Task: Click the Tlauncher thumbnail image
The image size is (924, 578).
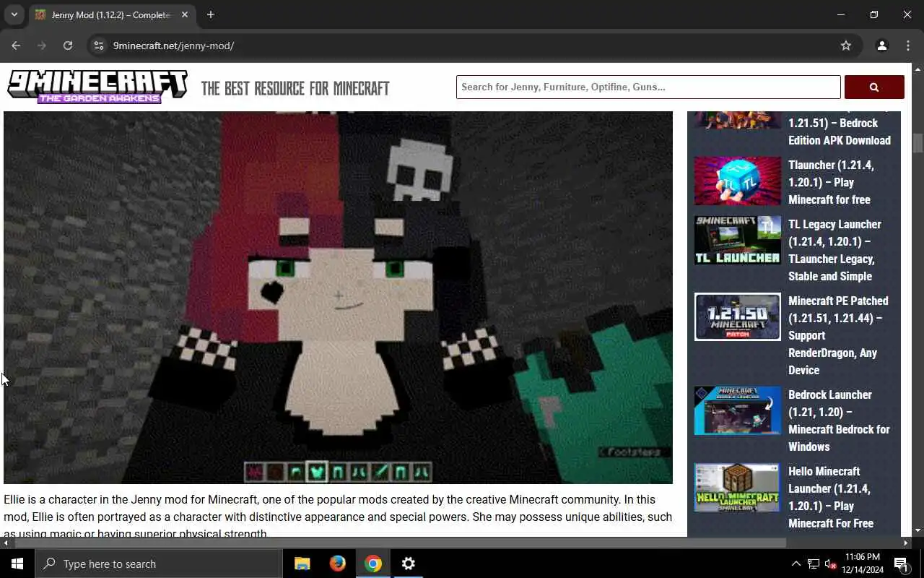Action: point(737,181)
